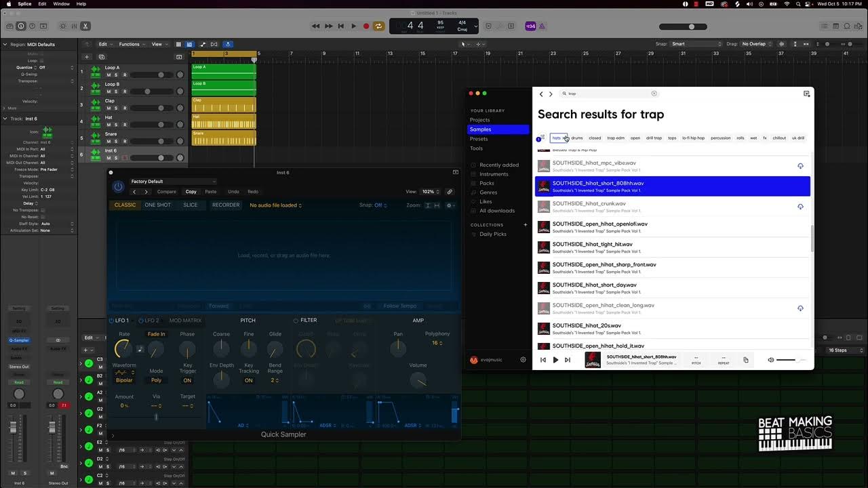Select the CLASSIC mode tab

point(125,205)
